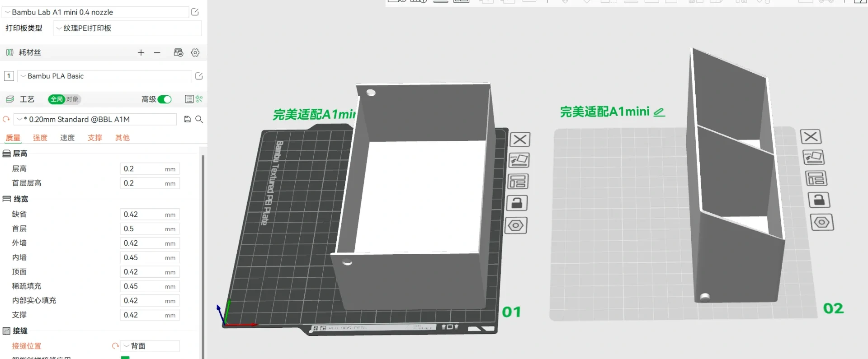Open the 打印板类型 plate type dropdown

pos(127,28)
